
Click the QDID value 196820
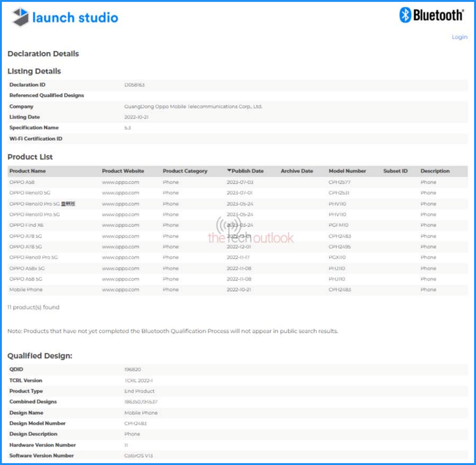(133, 369)
